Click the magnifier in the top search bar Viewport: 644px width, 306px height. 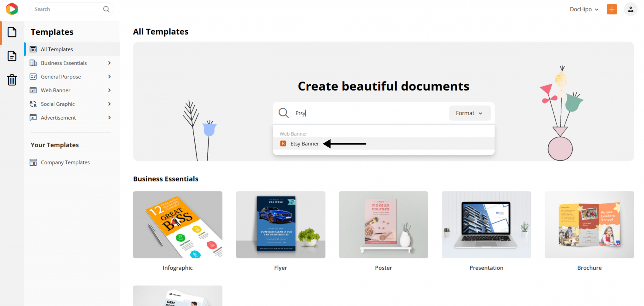(106, 9)
